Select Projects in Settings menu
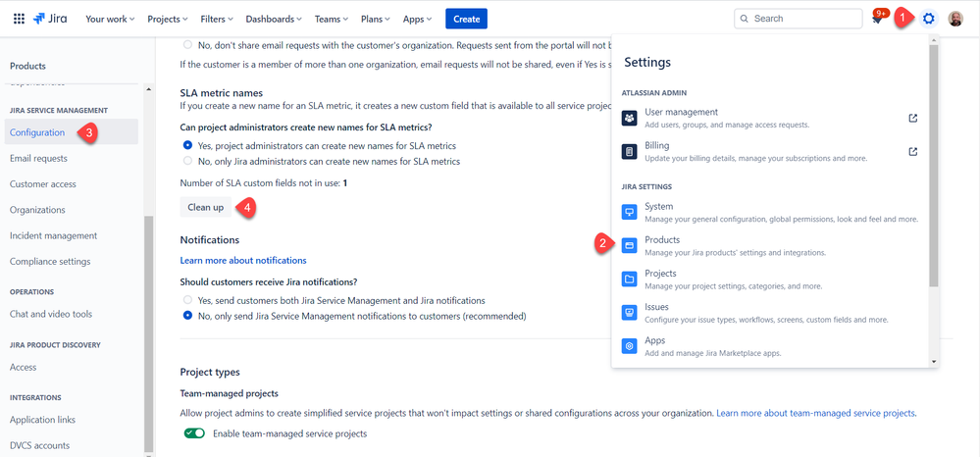 [x=770, y=279]
